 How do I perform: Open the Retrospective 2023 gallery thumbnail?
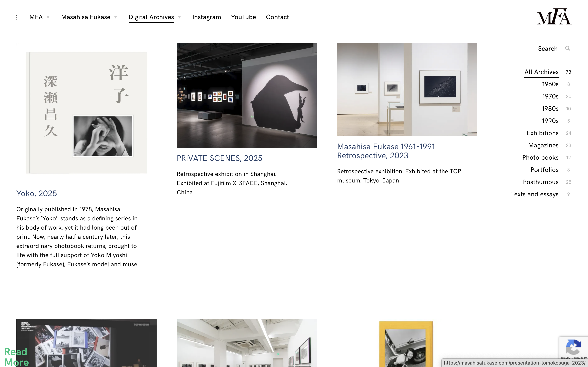(x=407, y=89)
